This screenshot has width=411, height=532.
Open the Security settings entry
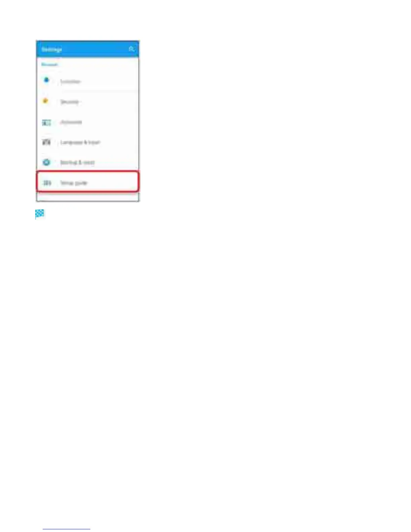(88, 101)
